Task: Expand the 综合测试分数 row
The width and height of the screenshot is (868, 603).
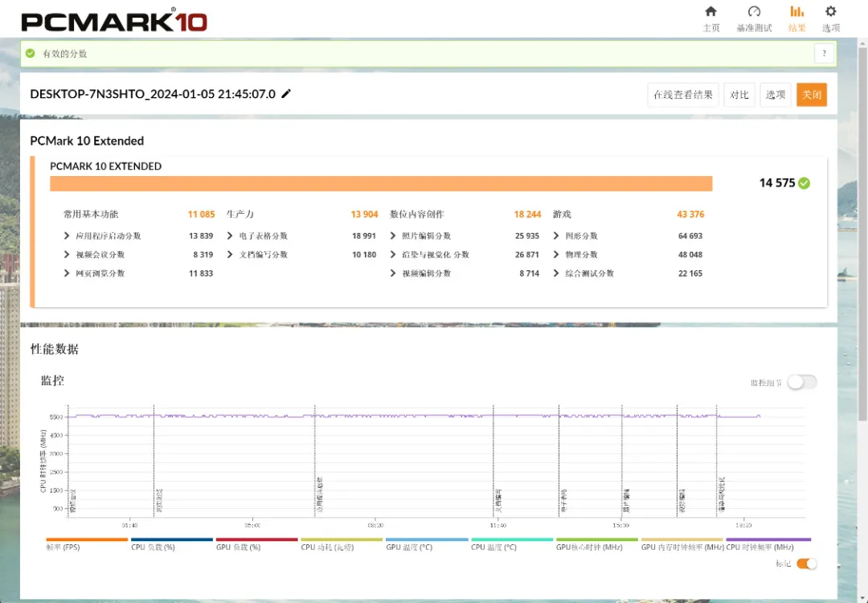Action: click(x=556, y=273)
